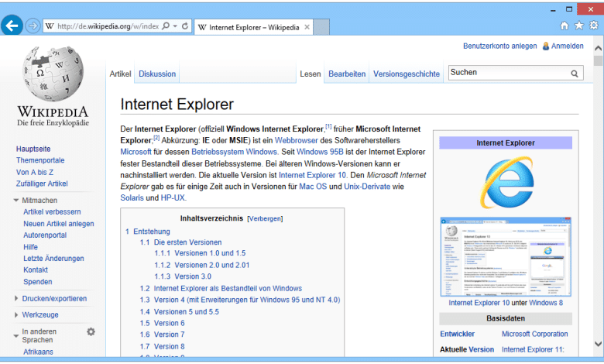Viewport: 604px width, 364px height.
Task: Jump to 1.4 Versionen 5 und 5.5
Action: click(x=179, y=311)
